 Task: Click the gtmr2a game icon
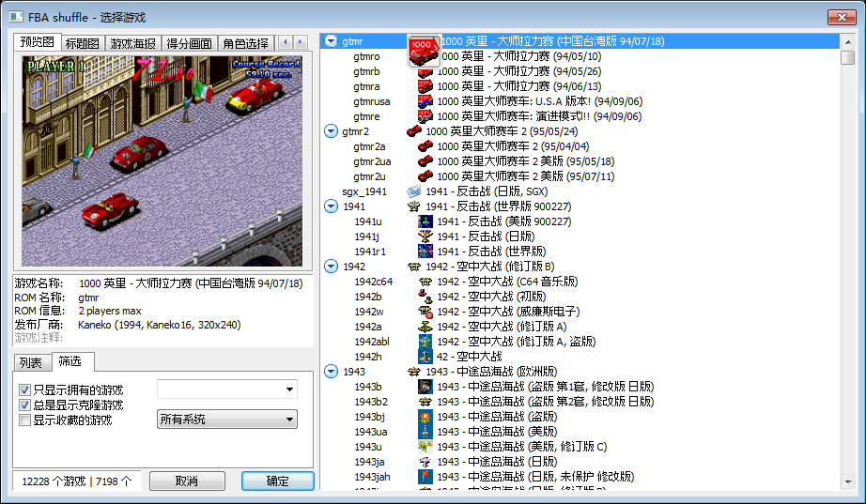[x=425, y=146]
